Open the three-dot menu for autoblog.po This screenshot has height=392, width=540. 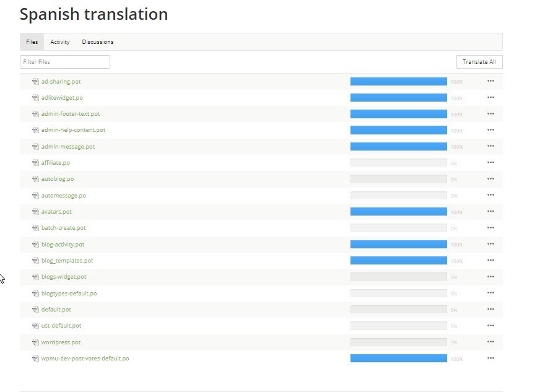[x=490, y=179]
